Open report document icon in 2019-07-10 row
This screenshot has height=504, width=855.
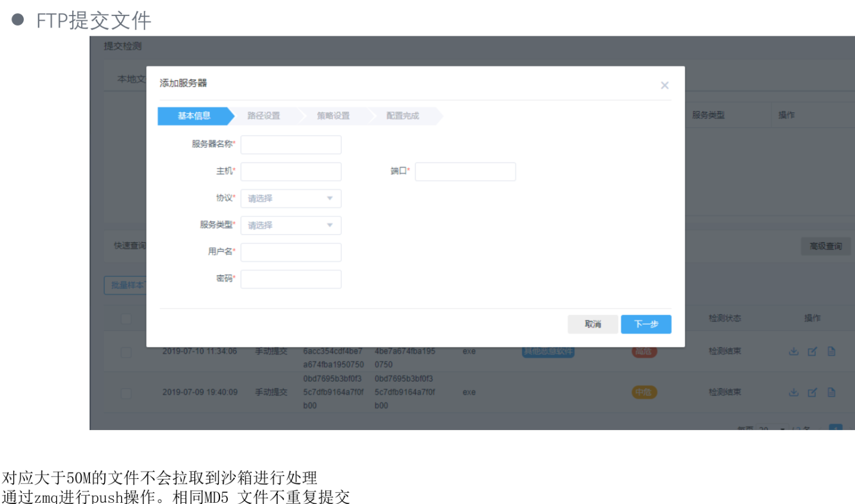(831, 351)
